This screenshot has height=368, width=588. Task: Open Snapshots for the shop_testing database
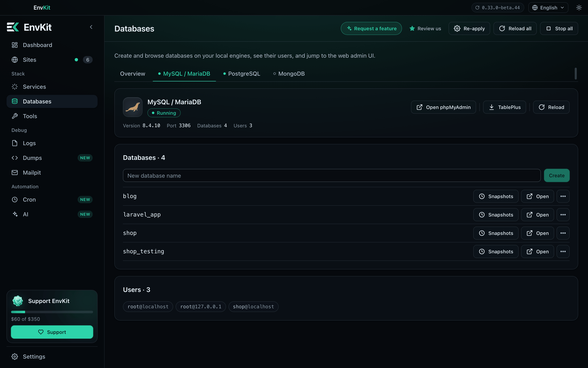pyautogui.click(x=496, y=251)
